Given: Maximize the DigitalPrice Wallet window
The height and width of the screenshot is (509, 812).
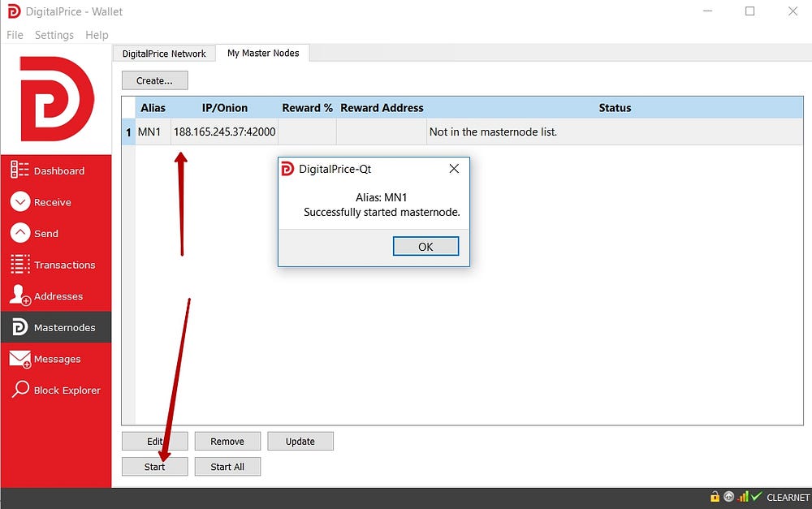Looking at the screenshot, I should coord(749,11).
